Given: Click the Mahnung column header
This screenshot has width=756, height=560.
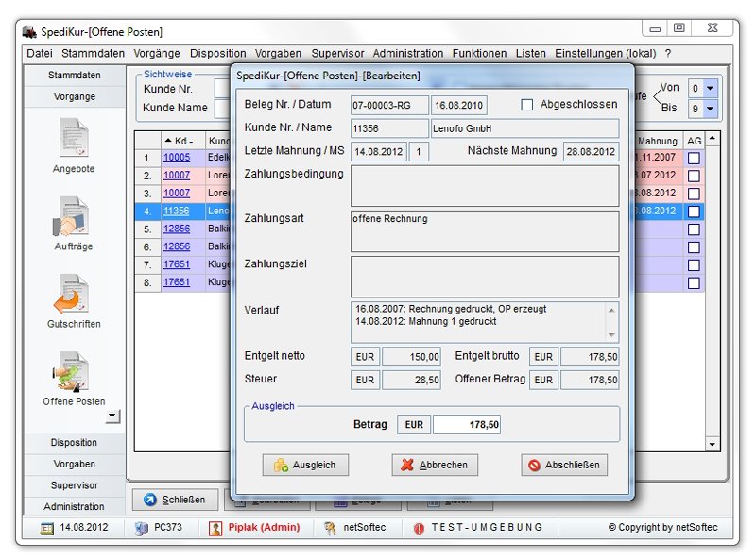Looking at the screenshot, I should point(658,141).
